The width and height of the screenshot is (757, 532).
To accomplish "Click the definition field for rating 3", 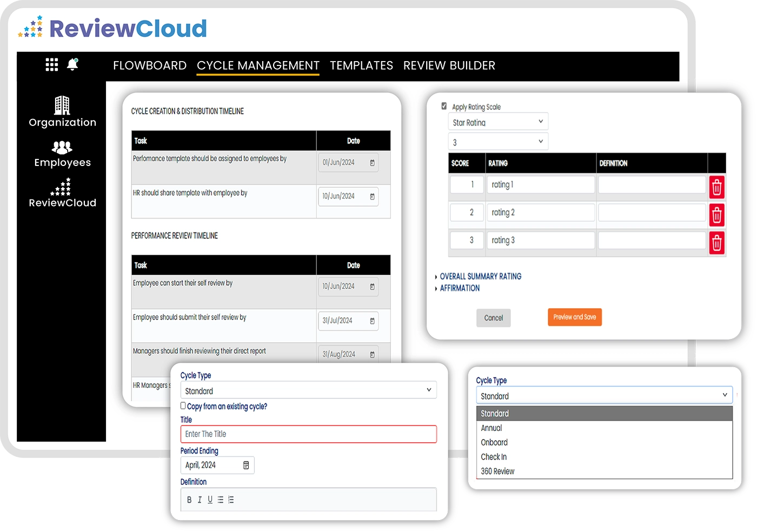I will (x=652, y=240).
